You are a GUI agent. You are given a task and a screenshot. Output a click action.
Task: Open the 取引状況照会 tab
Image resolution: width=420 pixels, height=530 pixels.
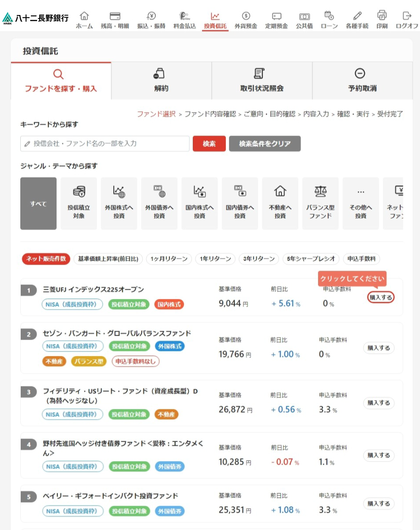(262, 80)
